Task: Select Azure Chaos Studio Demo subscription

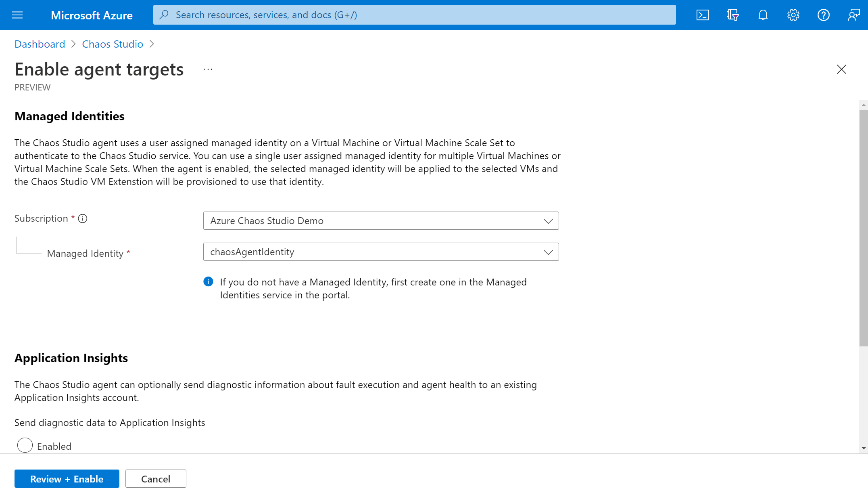Action: pyautogui.click(x=380, y=221)
